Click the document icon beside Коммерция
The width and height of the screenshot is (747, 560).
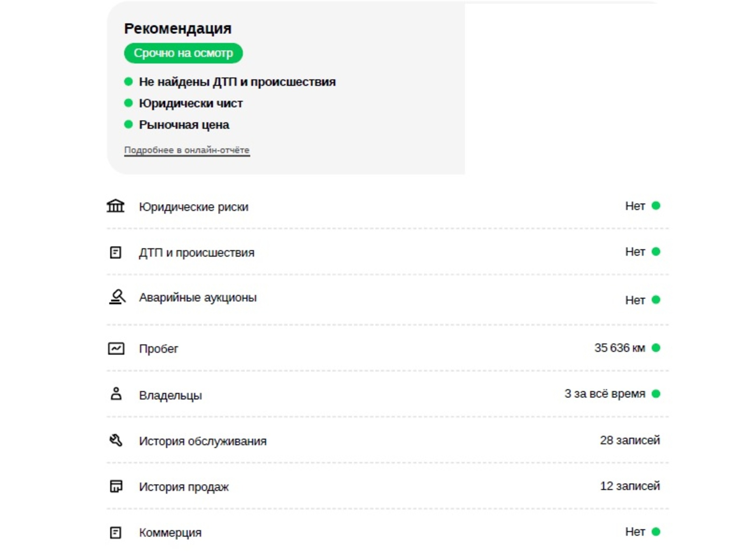click(116, 532)
